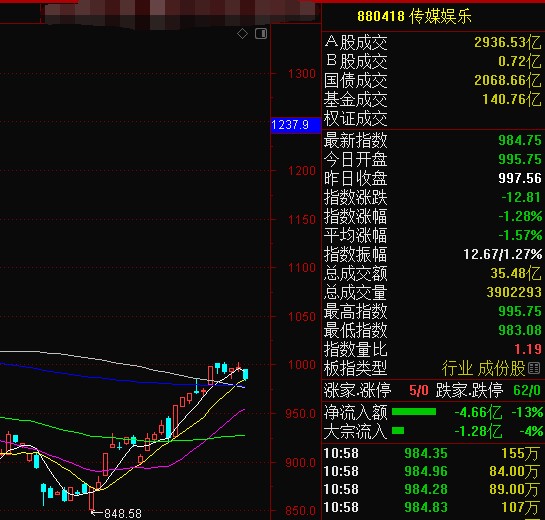Select the 大宗流入 value -1.28亿
This screenshot has width=545, height=520.
[478, 432]
